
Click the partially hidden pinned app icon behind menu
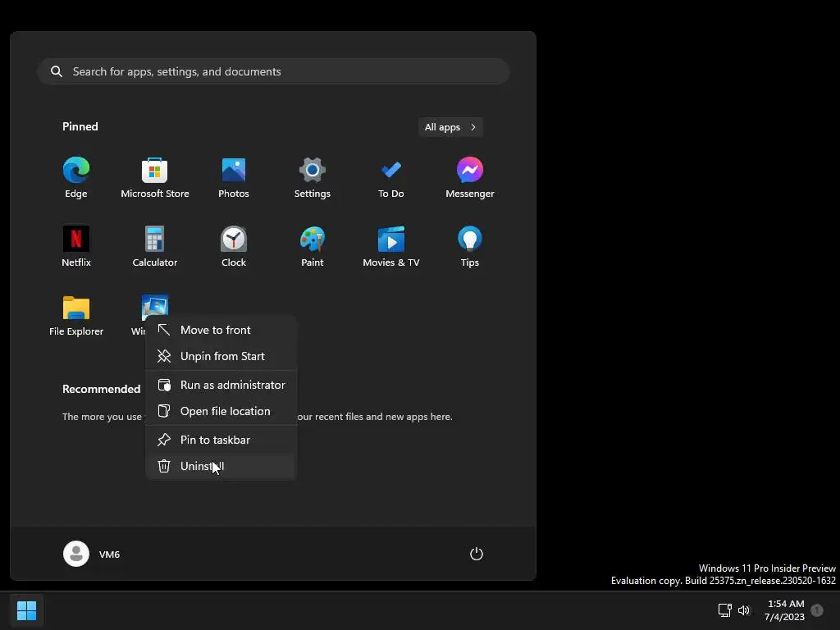point(155,307)
